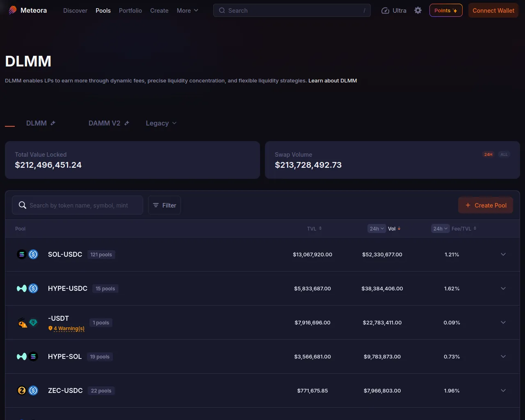Click the first token icon in -USDT row
The width and height of the screenshot is (525, 420).
[23, 323]
